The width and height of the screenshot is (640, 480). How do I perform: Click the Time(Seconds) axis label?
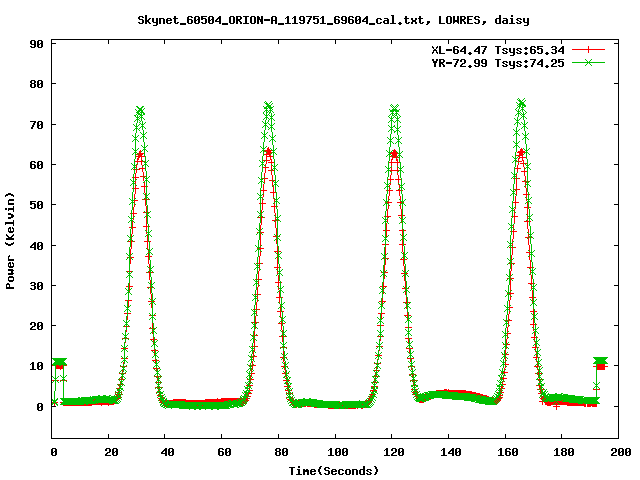(334, 471)
